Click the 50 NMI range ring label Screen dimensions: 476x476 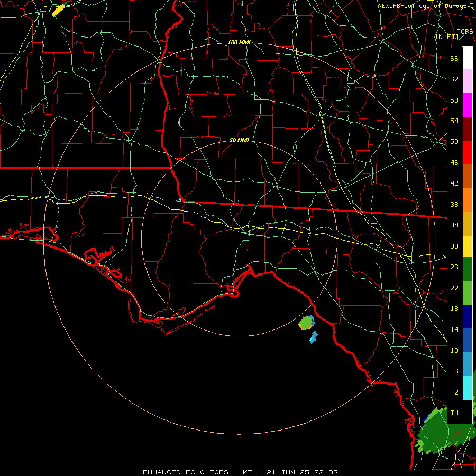239,140
